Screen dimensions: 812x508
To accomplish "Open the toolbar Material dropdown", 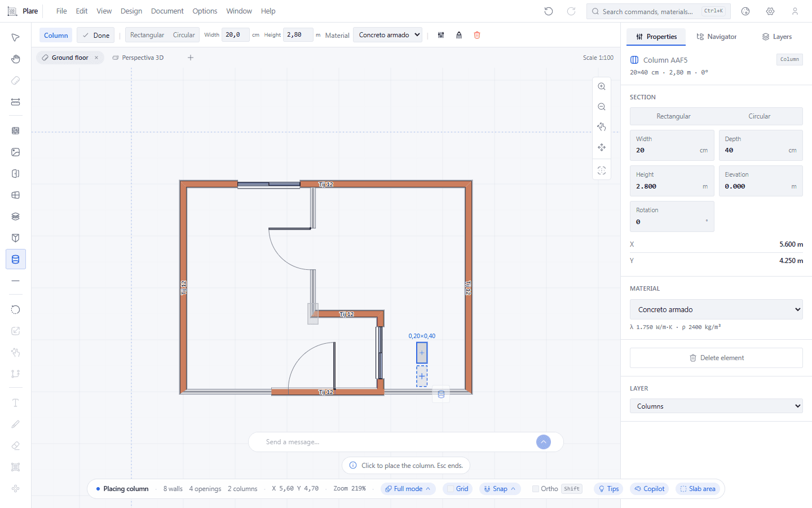I will pos(388,35).
